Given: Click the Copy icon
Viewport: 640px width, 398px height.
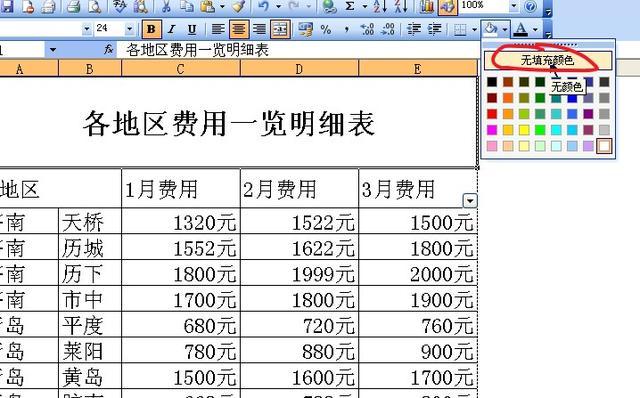Looking at the screenshot, I should [x=187, y=6].
